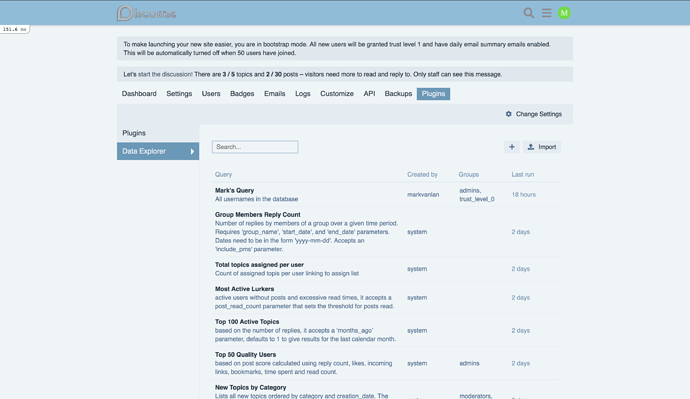Click the Import button

pyautogui.click(x=542, y=147)
